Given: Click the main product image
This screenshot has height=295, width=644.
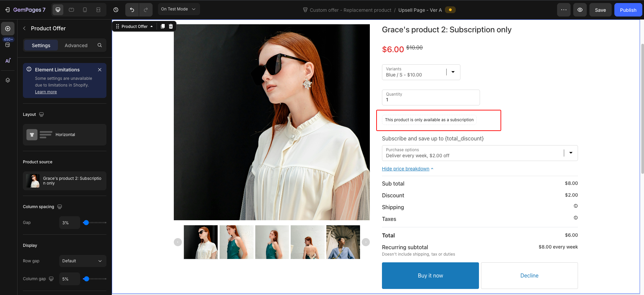Looking at the screenshot, I should (x=272, y=122).
